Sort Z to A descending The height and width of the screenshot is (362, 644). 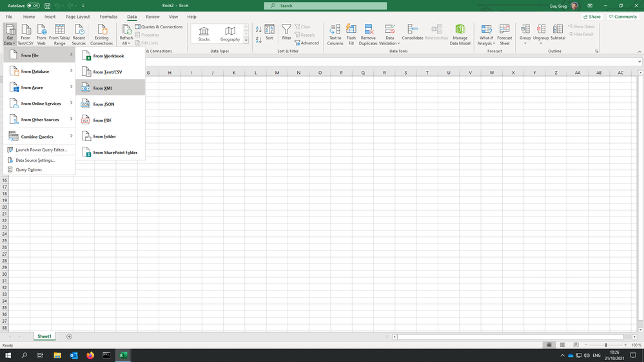tap(259, 40)
